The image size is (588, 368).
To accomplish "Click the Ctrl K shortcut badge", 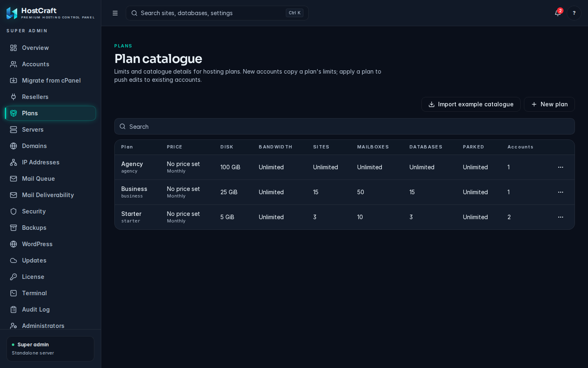I will pyautogui.click(x=294, y=13).
